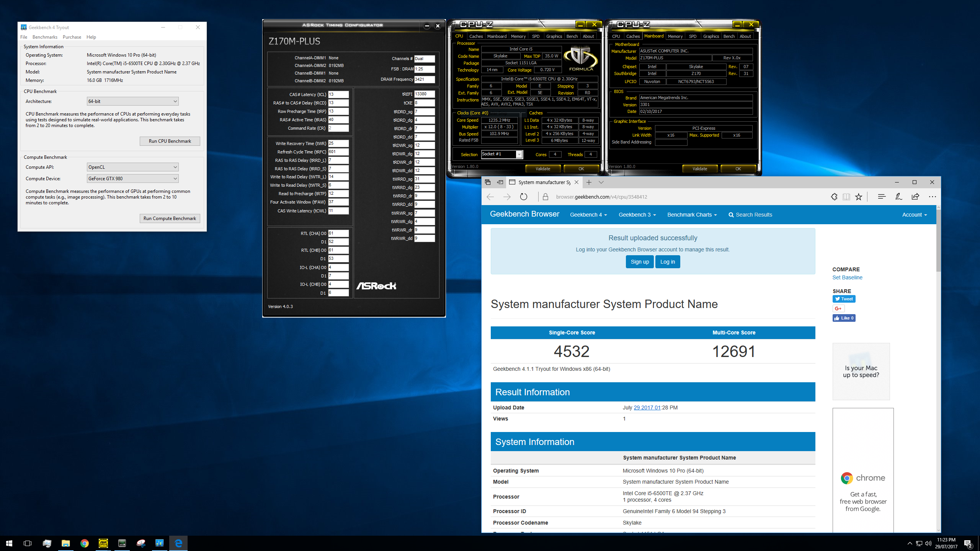
Task: Click the DRAM Frequency field
Action: [425, 80]
